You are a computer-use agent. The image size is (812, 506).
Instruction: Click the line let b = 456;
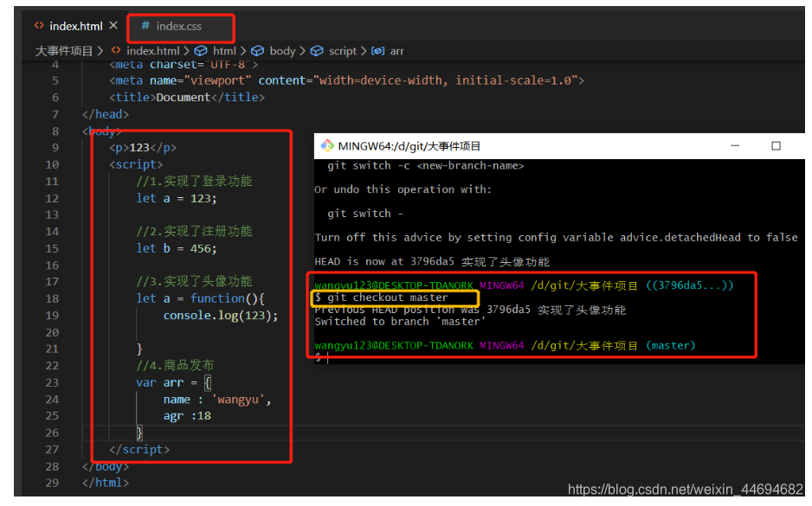177,248
